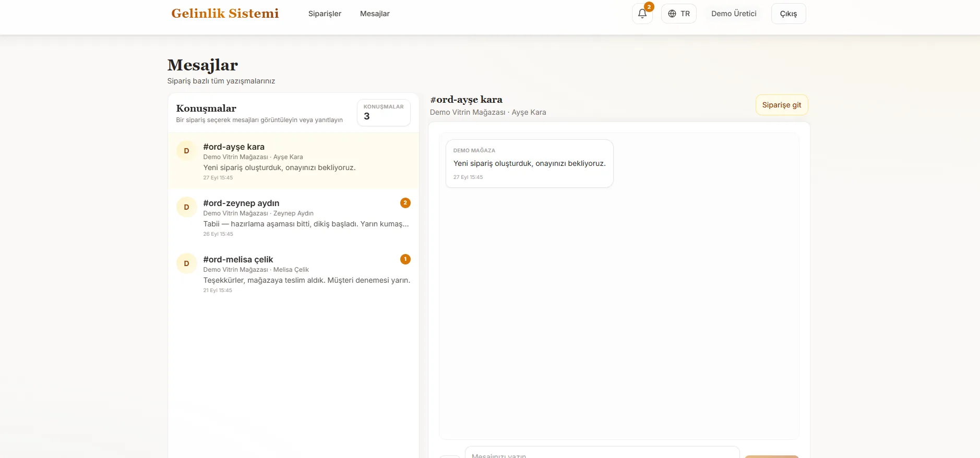The image size is (980, 458).
Task: Click '21 Eyl 15:45' conversation timestamp
Action: point(218,291)
